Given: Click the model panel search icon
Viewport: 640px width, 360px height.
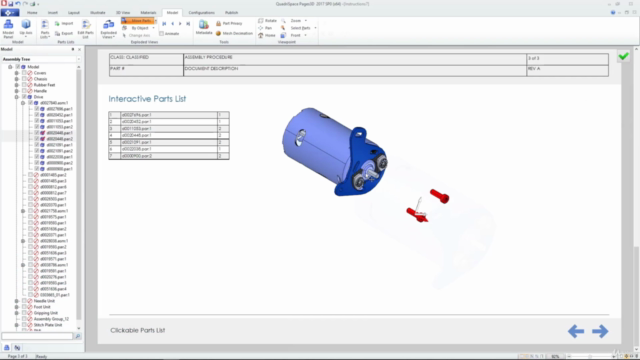Looking at the screenshot, I should click(x=78, y=336).
